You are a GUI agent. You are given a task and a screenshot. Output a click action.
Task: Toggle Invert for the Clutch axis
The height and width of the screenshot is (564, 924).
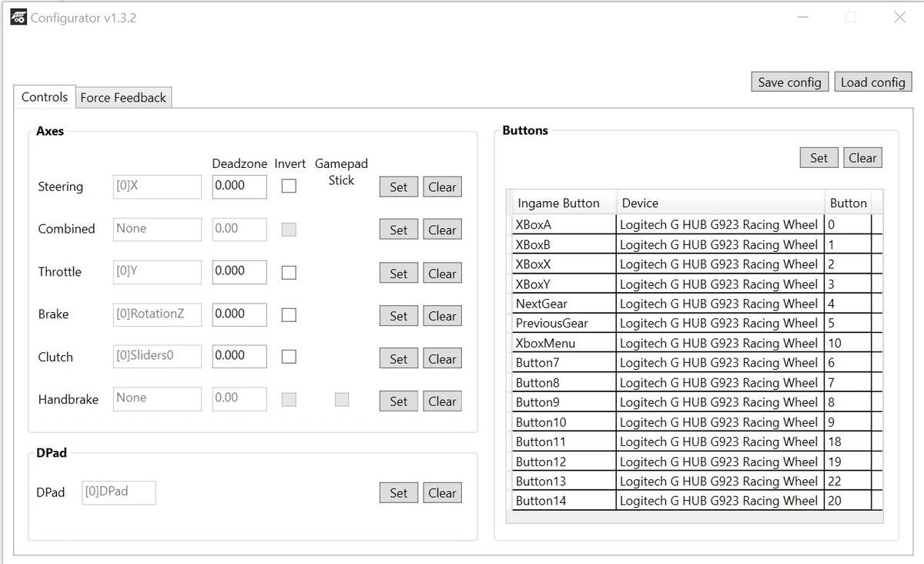click(x=289, y=357)
